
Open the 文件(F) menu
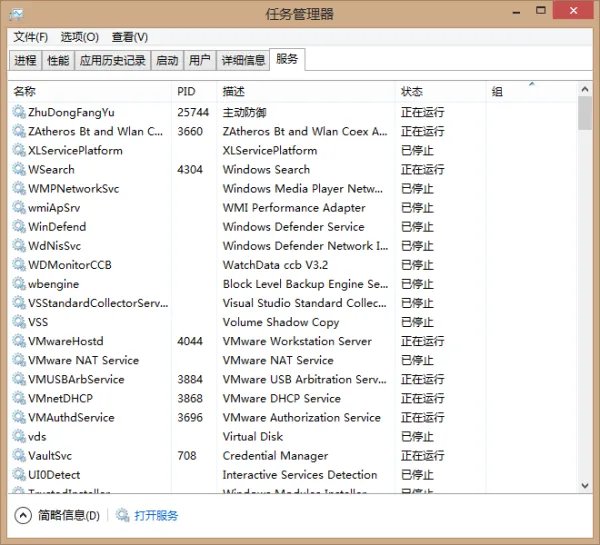30,37
